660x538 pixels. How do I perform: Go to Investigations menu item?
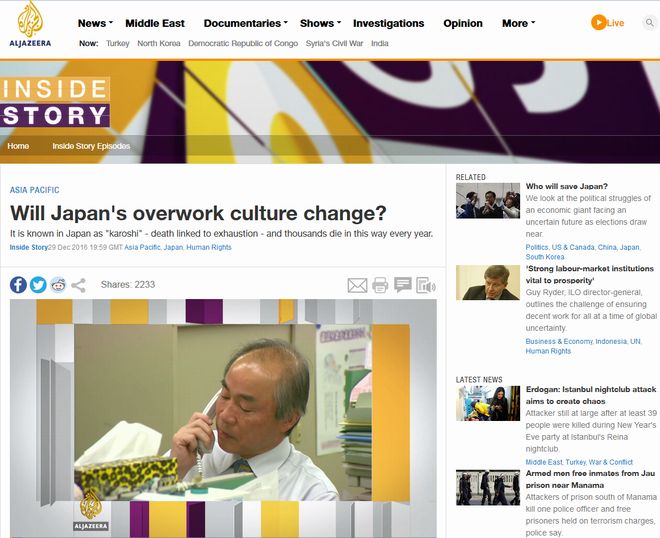389,23
